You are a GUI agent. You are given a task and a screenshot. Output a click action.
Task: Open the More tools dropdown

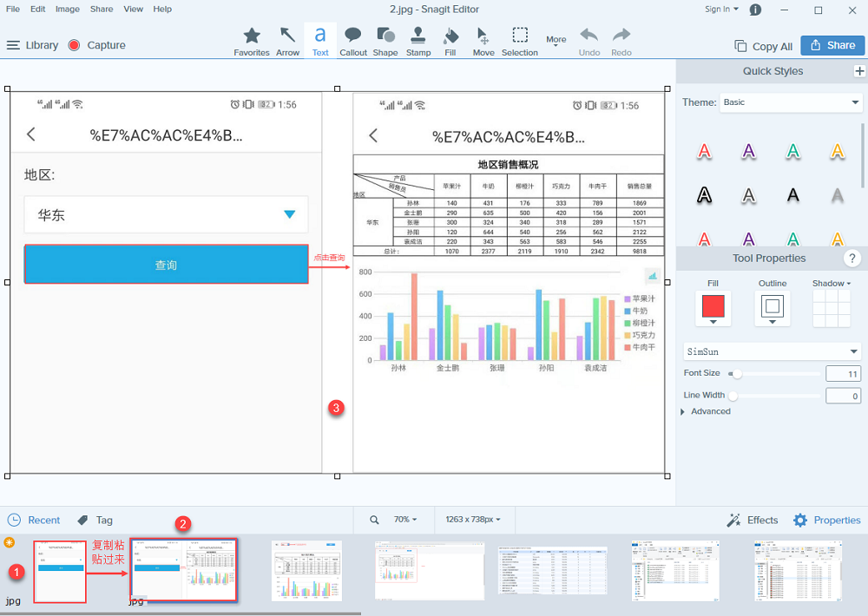coord(556,41)
